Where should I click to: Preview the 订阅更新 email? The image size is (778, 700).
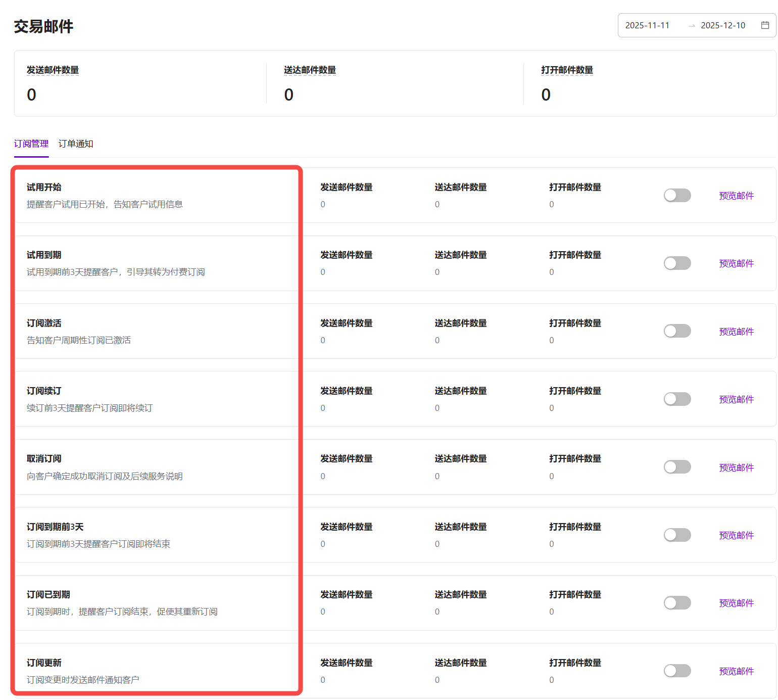(736, 671)
